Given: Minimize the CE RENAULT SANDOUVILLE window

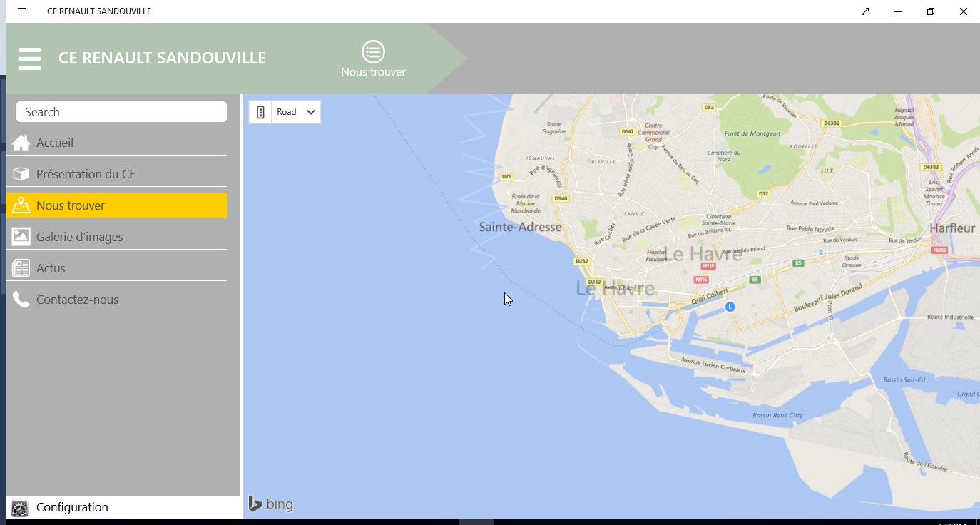Looking at the screenshot, I should [x=898, y=11].
